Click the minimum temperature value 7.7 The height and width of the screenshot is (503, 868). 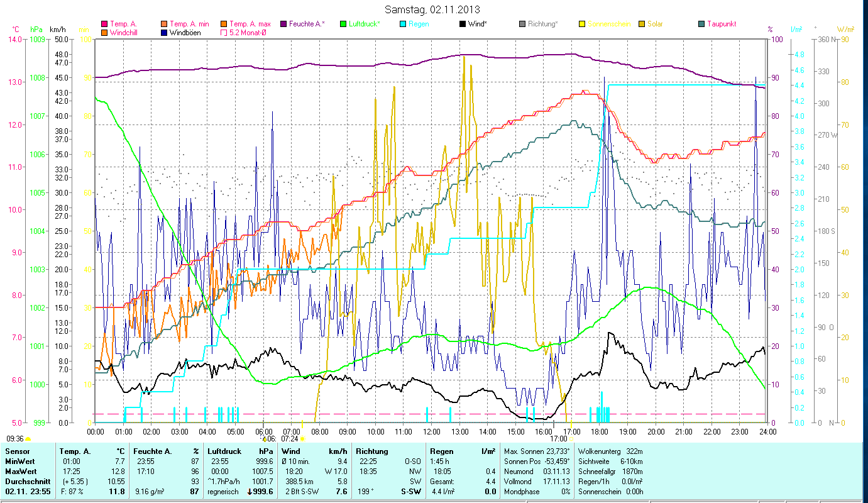point(119,461)
